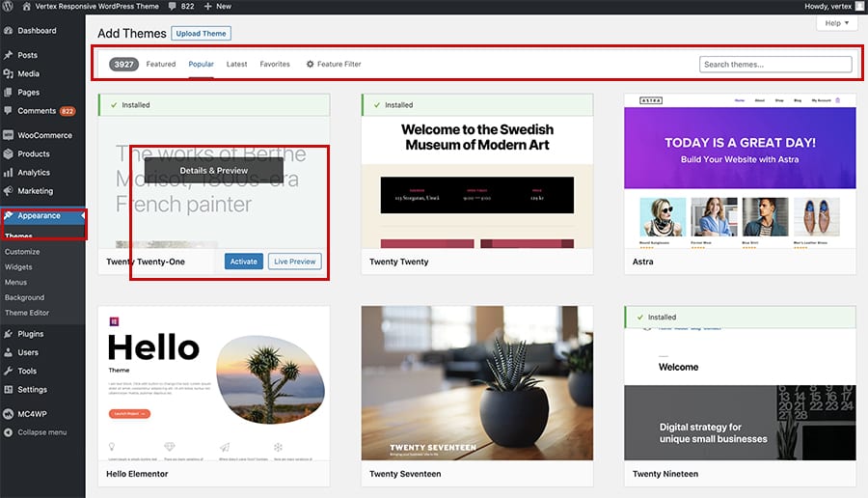Open the Twenty Seventeen theme thumbnail
Viewport: 868px width, 498px height.
477,383
